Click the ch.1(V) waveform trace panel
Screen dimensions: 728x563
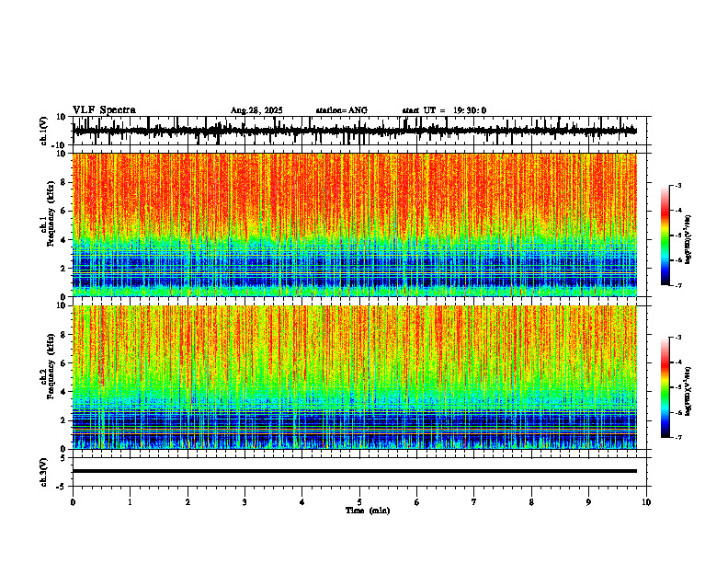pyautogui.click(x=361, y=131)
